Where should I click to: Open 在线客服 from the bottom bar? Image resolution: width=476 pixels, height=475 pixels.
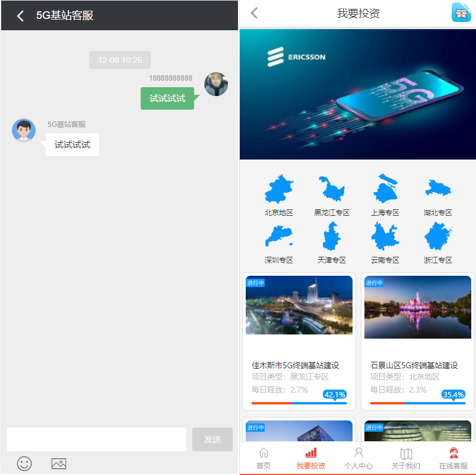coord(453,458)
